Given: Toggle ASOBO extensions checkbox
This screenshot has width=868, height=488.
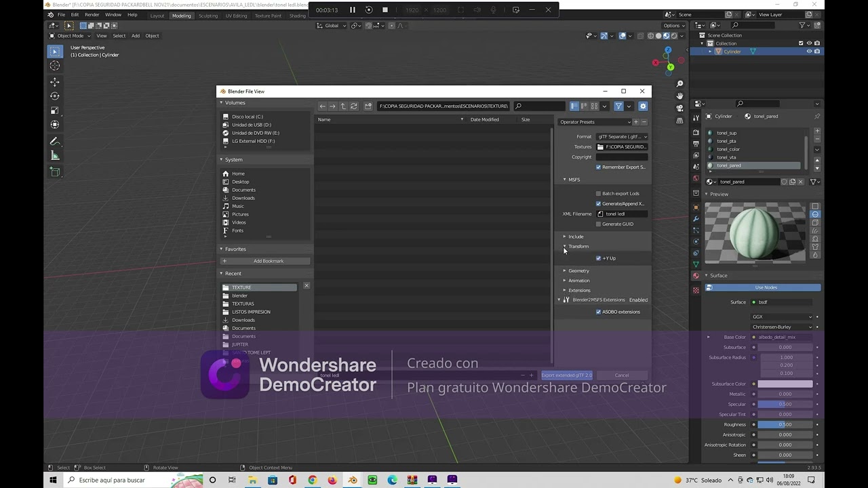Looking at the screenshot, I should click(599, 312).
